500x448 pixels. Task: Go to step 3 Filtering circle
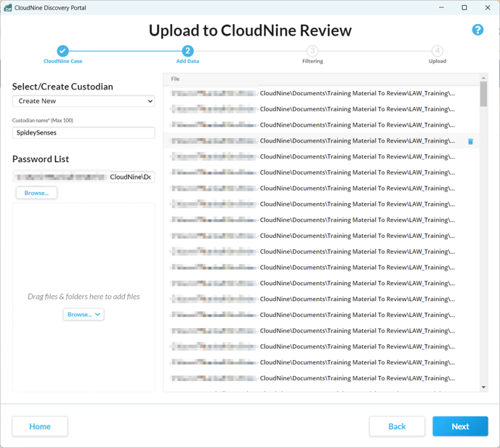(312, 51)
